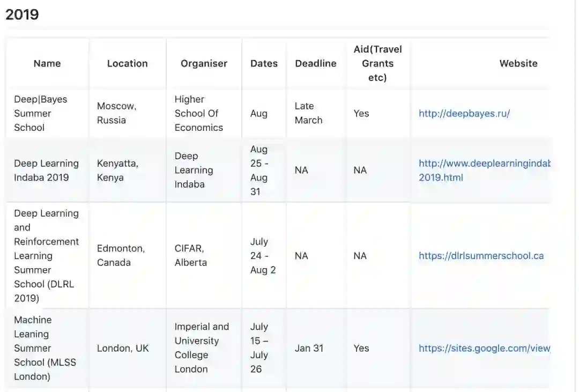The image size is (579, 392).
Task: Open the sites.google.com link for MLSS London
Action: click(x=484, y=348)
